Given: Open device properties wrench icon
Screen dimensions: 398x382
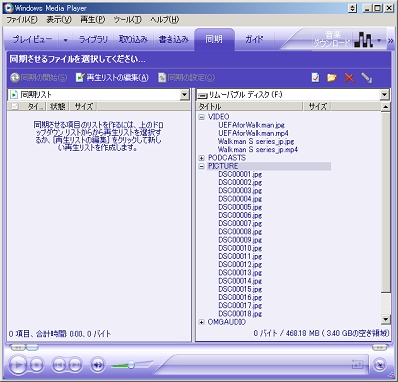Looking at the screenshot, I should [366, 78].
